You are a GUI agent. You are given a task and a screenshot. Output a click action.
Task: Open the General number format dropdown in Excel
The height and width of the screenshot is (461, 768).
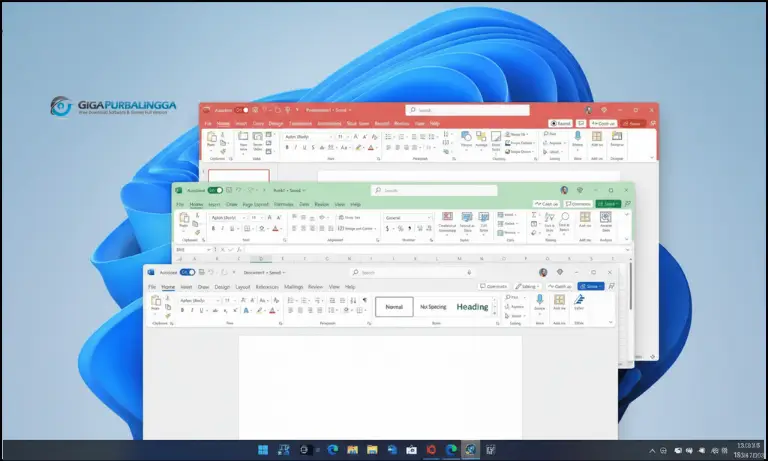429,218
